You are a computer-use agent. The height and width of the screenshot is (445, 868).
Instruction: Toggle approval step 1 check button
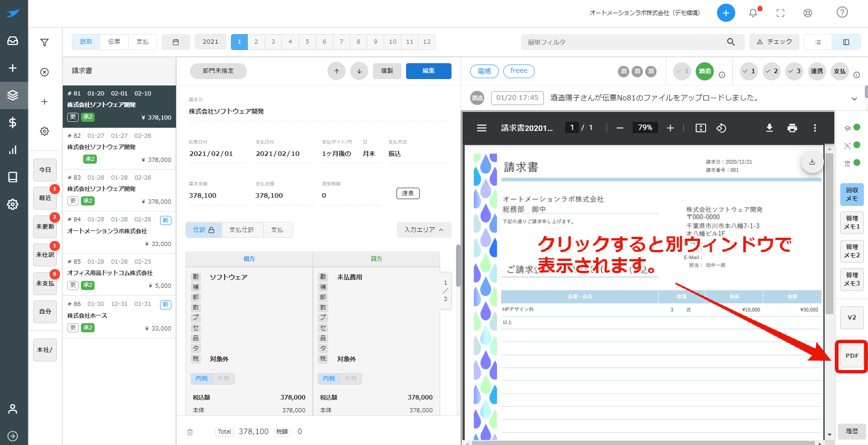point(748,71)
